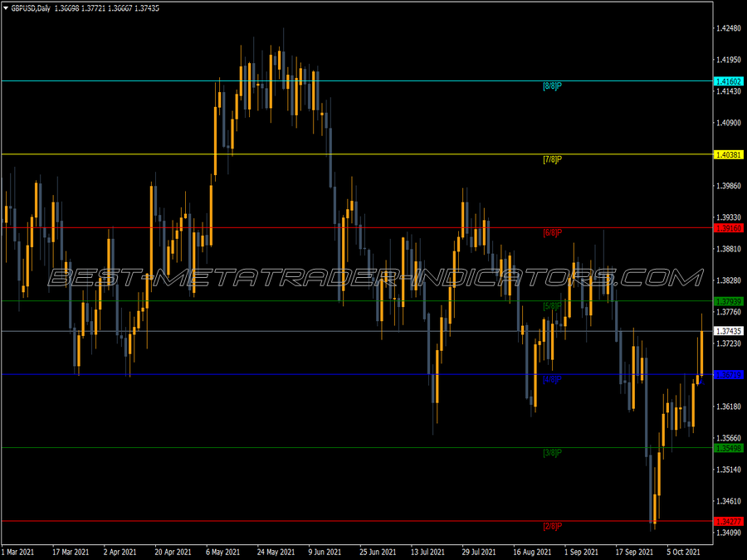
Task: Click the 6 May 2021 date label
Action: point(223,552)
